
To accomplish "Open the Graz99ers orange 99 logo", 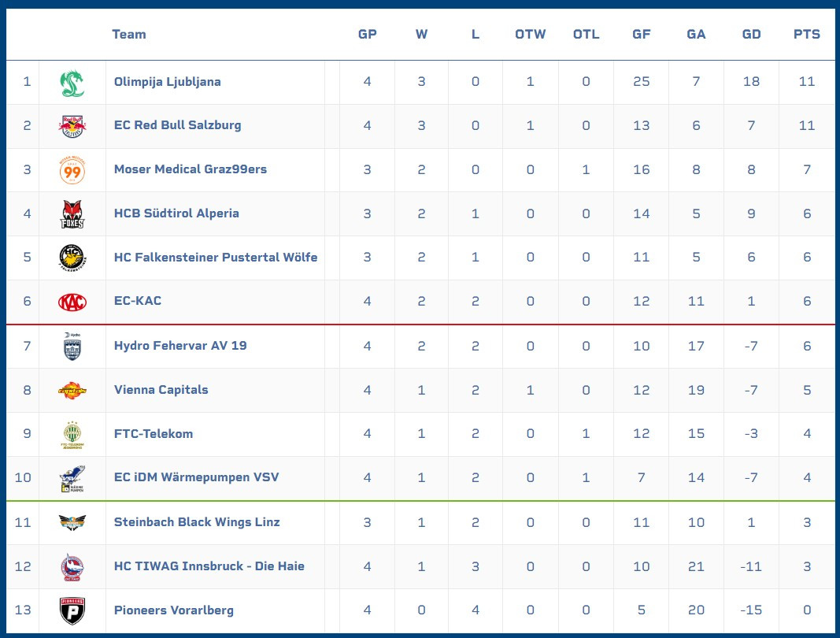I will pos(72,170).
